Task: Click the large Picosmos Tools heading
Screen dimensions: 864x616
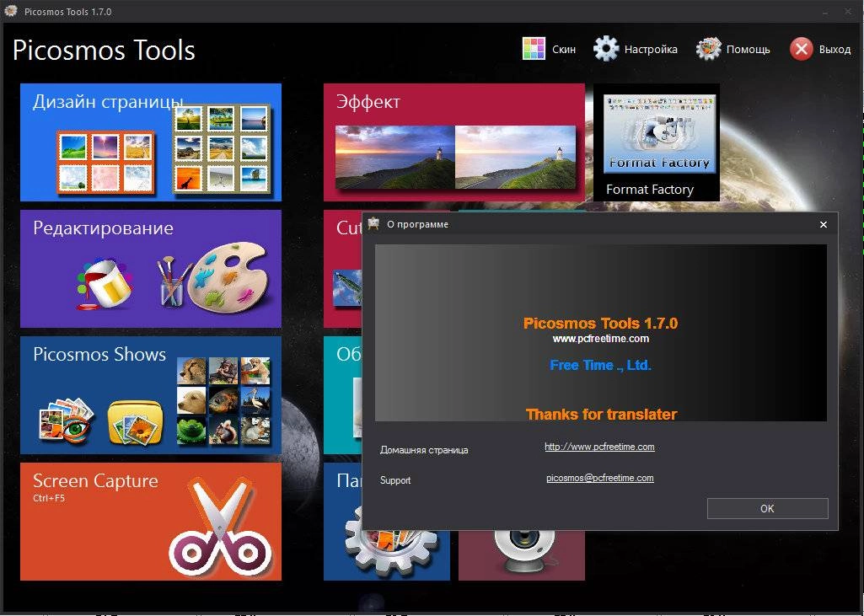Action: (x=105, y=51)
